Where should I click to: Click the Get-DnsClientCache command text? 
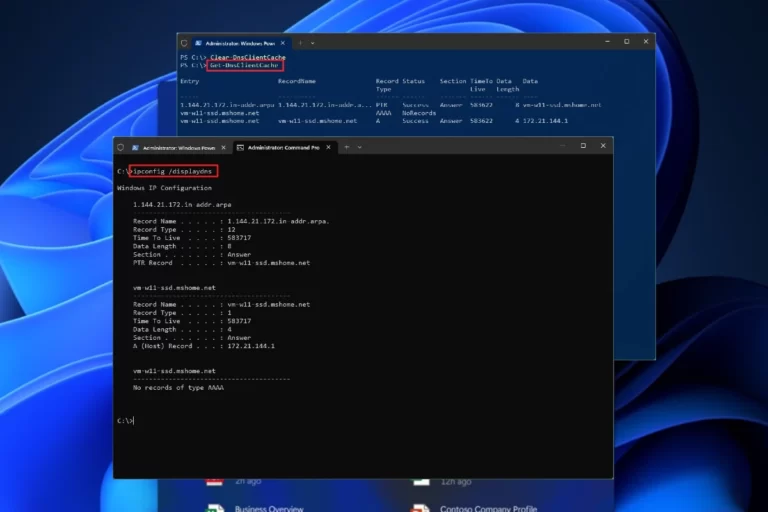click(244, 65)
